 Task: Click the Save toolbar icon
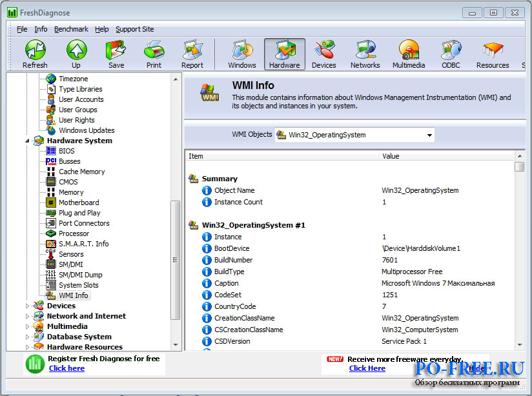click(x=116, y=54)
